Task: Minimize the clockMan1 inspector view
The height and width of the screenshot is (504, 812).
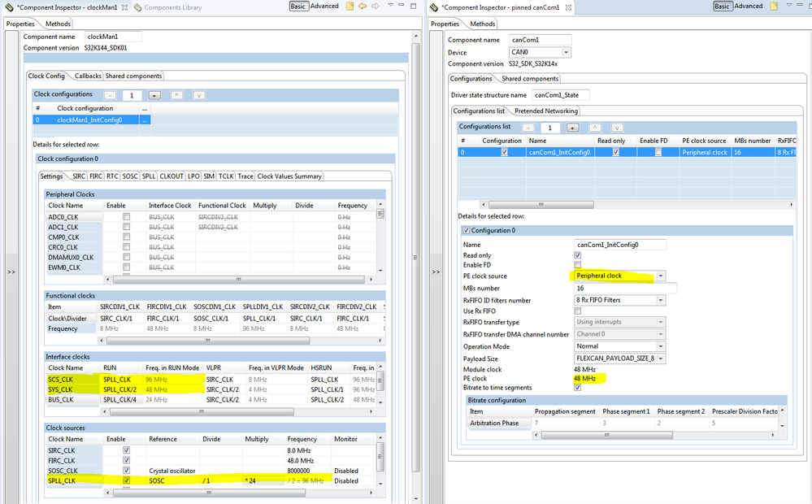Action: click(402, 5)
